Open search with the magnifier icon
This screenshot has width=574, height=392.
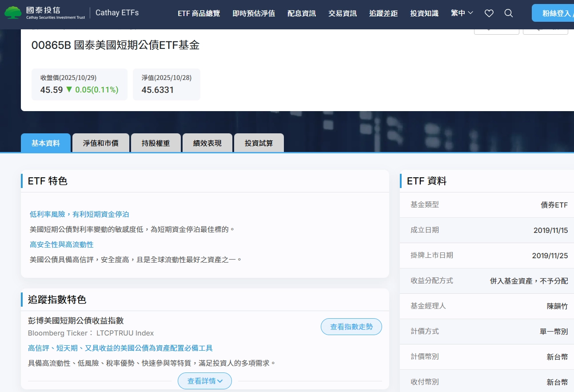point(509,13)
